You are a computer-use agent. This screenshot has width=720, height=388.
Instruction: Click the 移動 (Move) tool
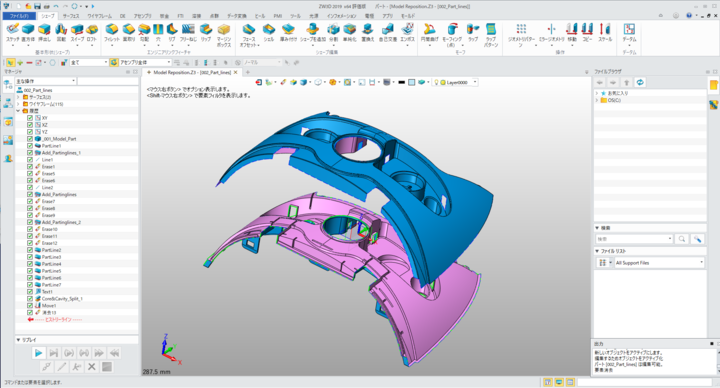coord(572,33)
